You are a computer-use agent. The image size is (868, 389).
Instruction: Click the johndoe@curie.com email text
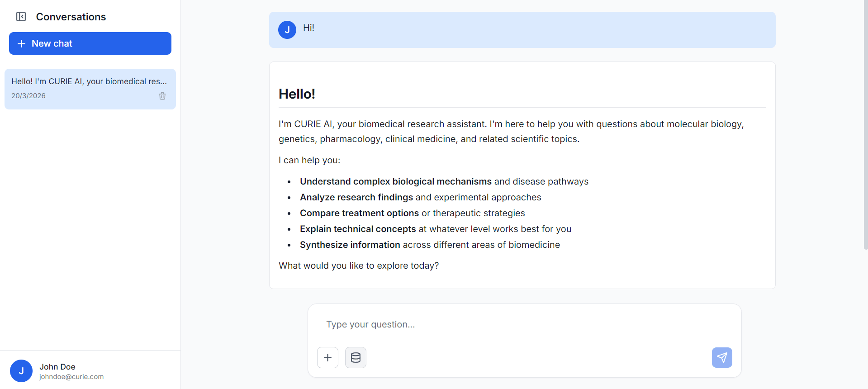pos(71,377)
